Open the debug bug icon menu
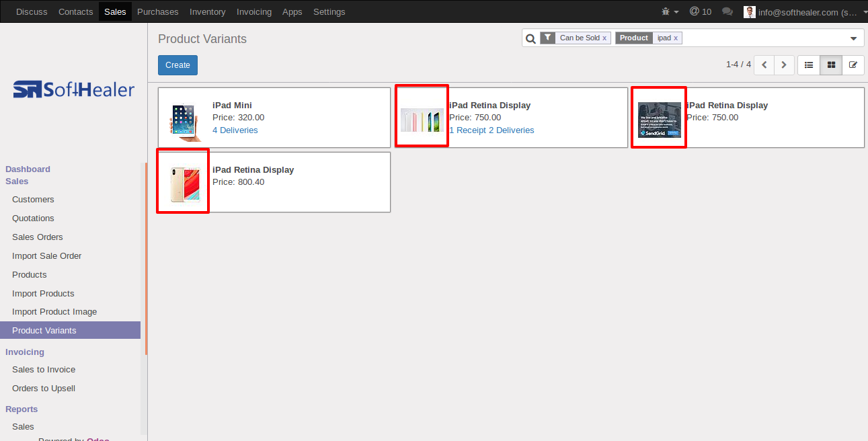Viewport: 868px width, 441px height. coord(670,11)
